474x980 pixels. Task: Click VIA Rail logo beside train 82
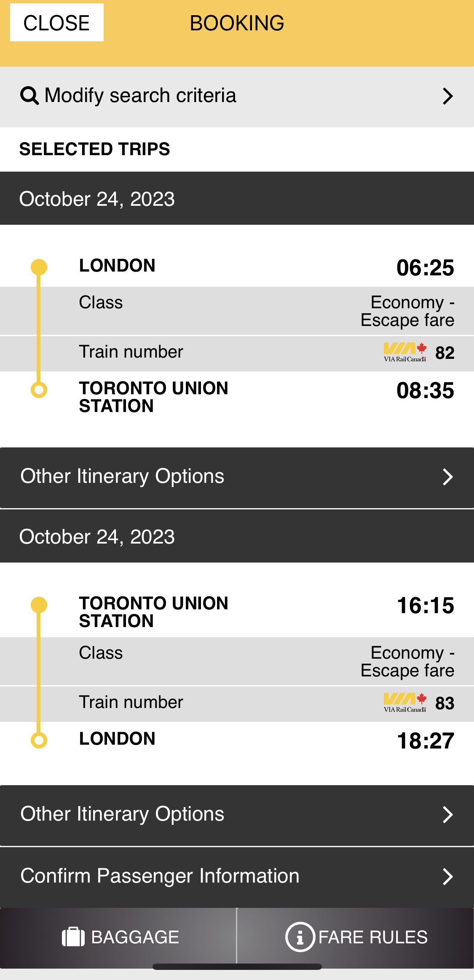pyautogui.click(x=405, y=352)
